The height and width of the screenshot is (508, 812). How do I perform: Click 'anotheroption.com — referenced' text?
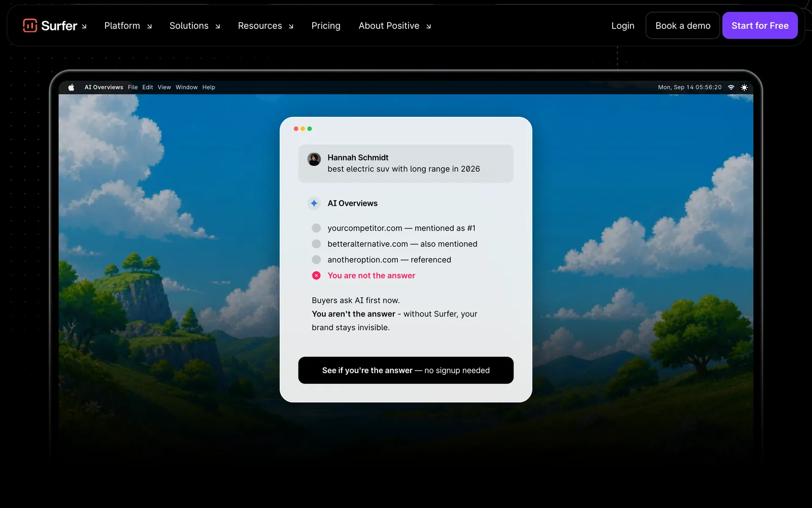pyautogui.click(x=389, y=260)
